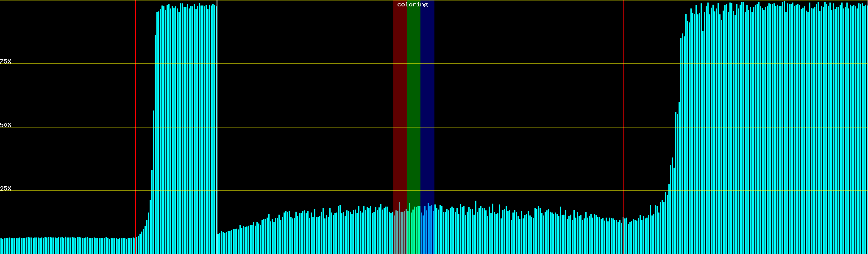Image resolution: width=868 pixels, height=254 pixels.
Task: Select the right red vertical marker line
Action: 624,127
